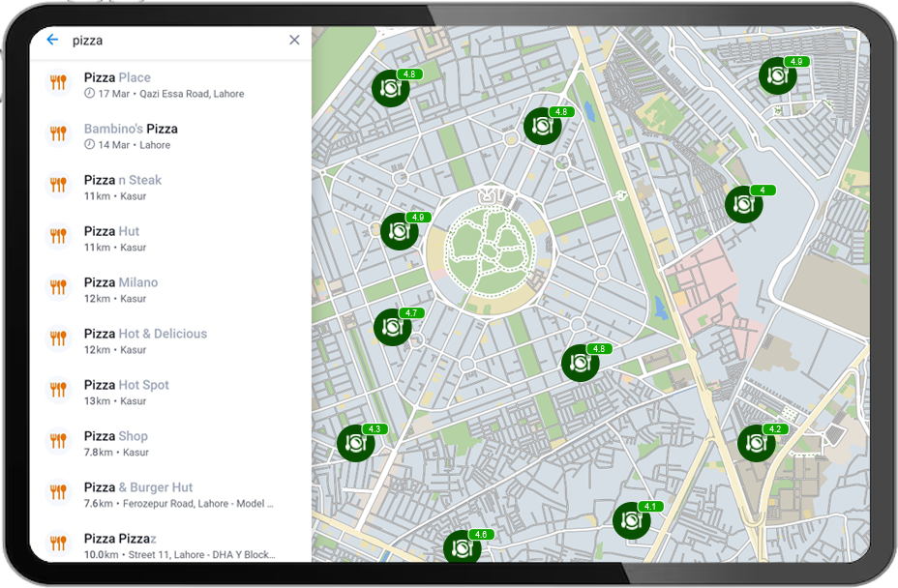Select the map pin rated 4.3
Screen dimensions: 898x588
[x=355, y=443]
